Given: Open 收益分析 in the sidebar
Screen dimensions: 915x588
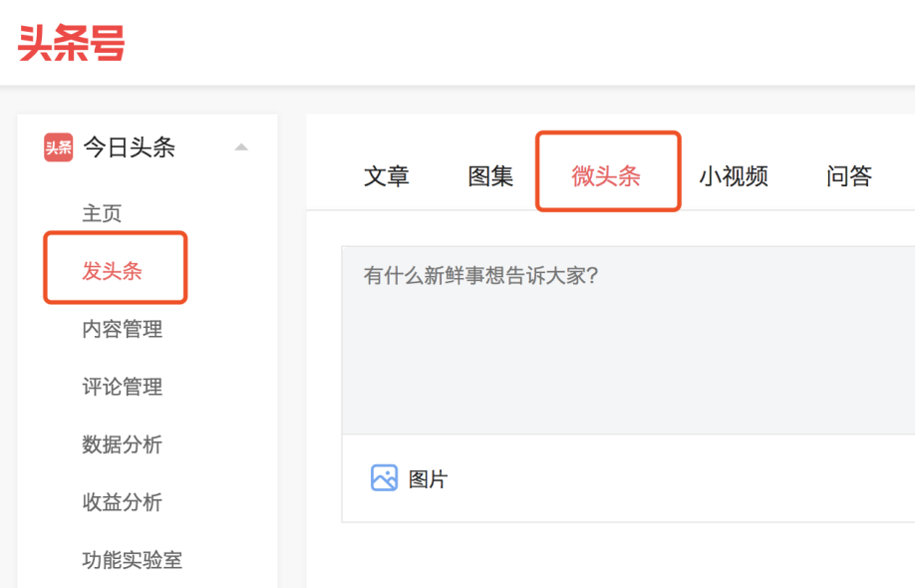Looking at the screenshot, I should 122,502.
